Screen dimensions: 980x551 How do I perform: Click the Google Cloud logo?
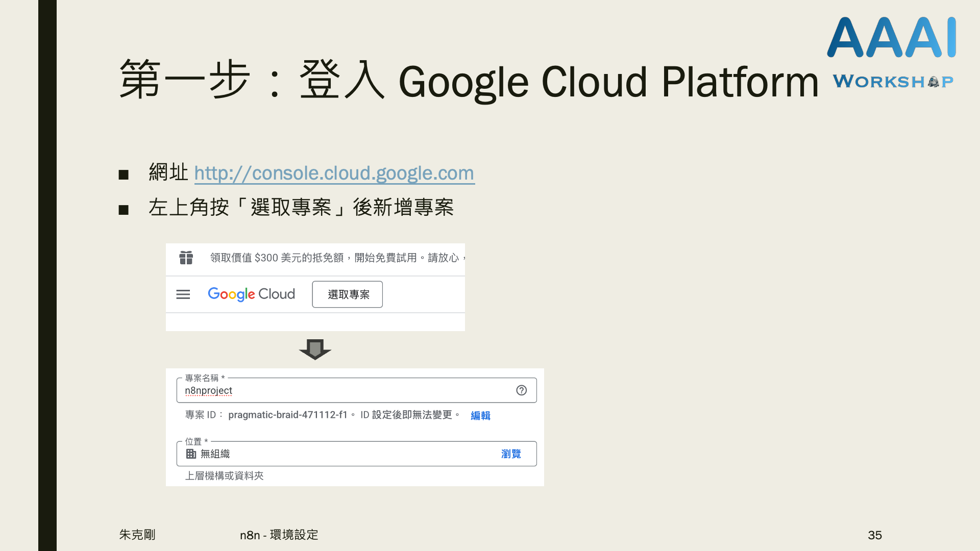[x=251, y=294]
